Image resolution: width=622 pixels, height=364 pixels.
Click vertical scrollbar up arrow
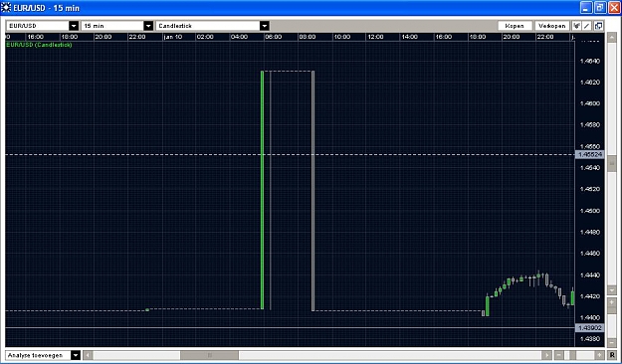point(612,37)
